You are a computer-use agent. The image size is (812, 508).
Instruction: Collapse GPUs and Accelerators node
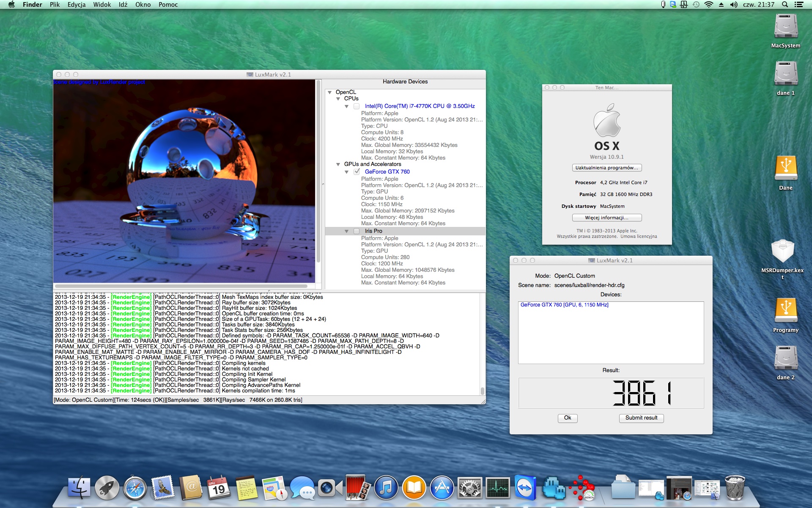point(338,164)
